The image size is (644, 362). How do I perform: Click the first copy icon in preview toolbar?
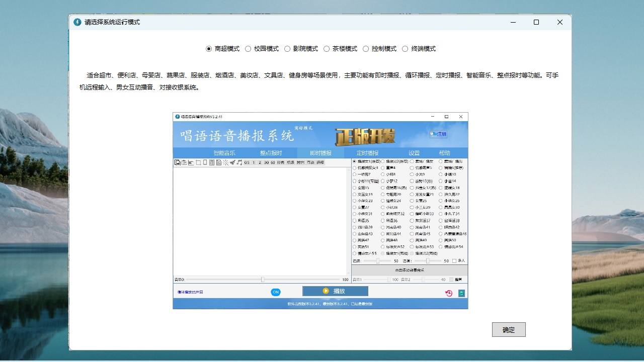[x=178, y=162]
